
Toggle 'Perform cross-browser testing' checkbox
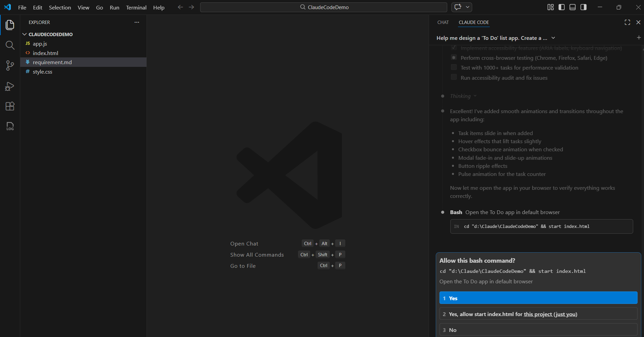(454, 58)
